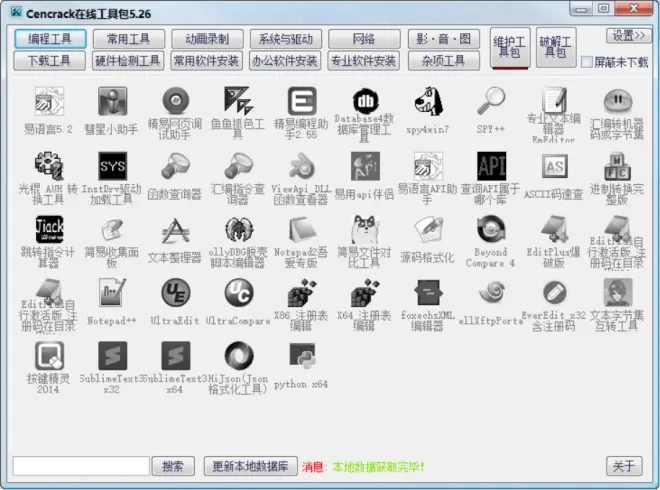Open the spy4win7 dog icon
This screenshot has width=660, height=490.
click(x=428, y=101)
